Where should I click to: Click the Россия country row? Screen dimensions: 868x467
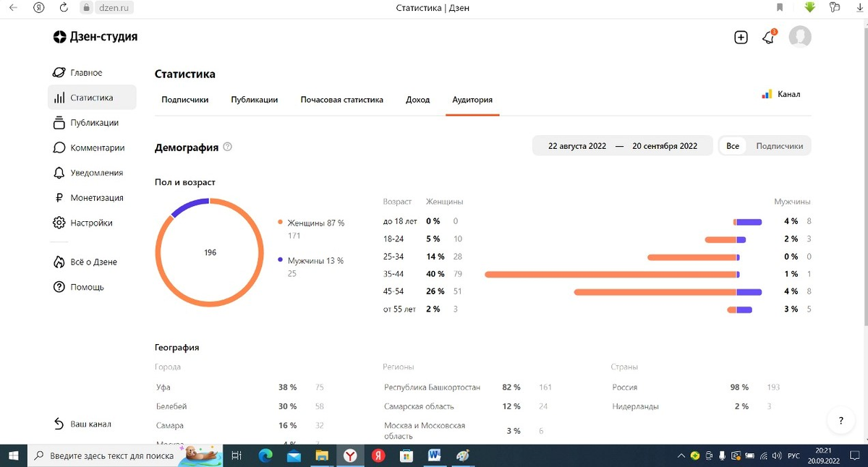pyautogui.click(x=697, y=387)
